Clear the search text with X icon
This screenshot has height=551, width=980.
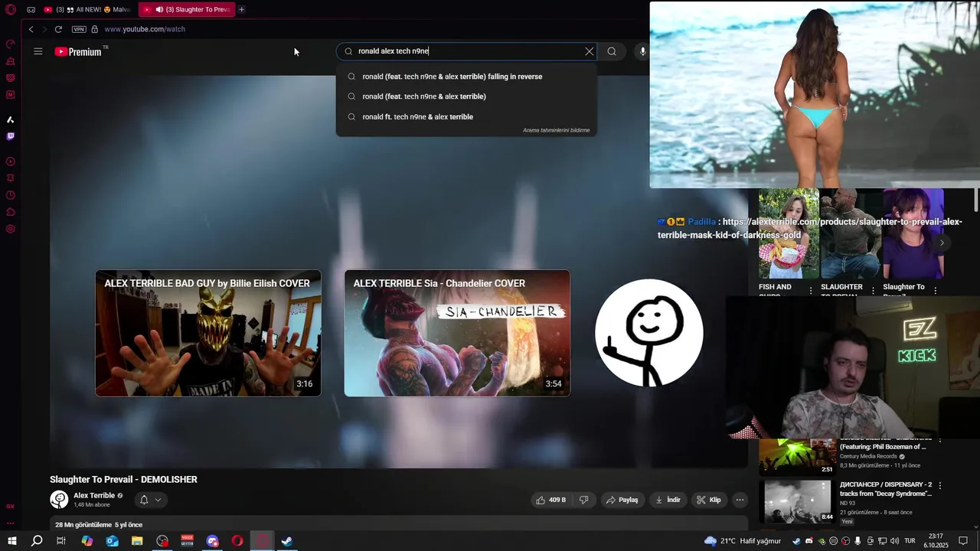click(590, 51)
